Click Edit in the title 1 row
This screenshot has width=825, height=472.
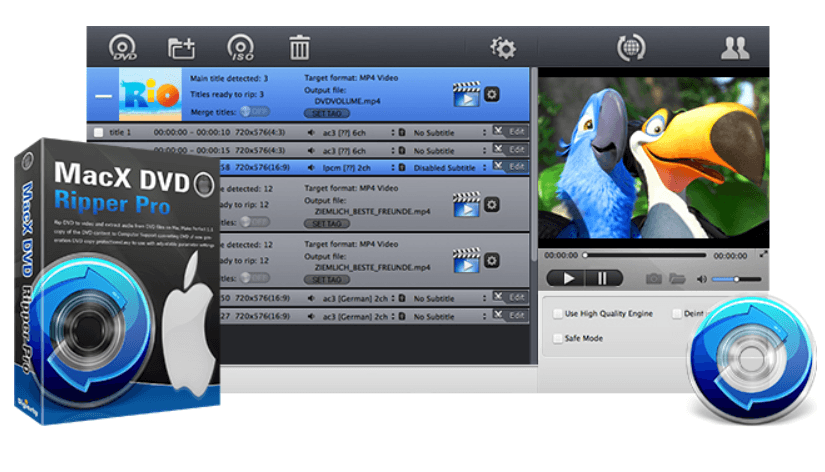coord(517,132)
